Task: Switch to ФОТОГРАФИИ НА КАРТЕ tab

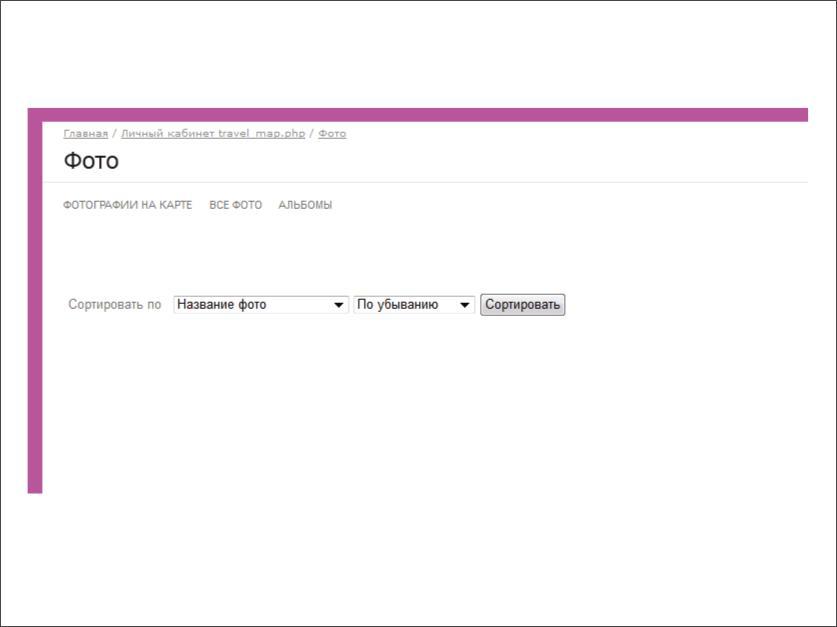Action: pos(127,205)
